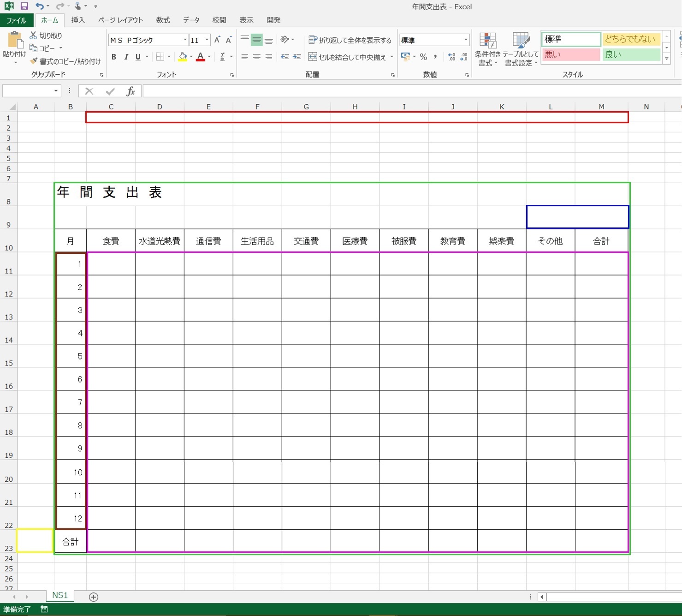This screenshot has width=682, height=616.
Task: Expand the Name Box dropdown
Action: pos(56,91)
